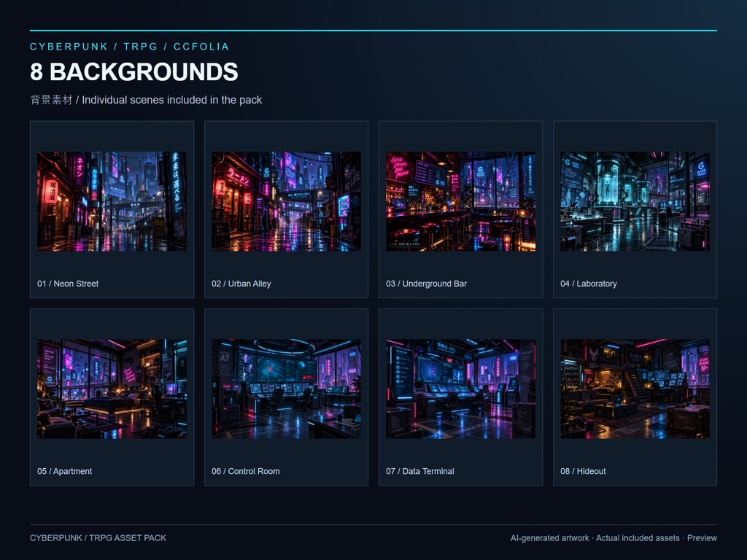This screenshot has width=747, height=560.
Task: Open the Neon Street background thumbnail
Action: tap(112, 201)
